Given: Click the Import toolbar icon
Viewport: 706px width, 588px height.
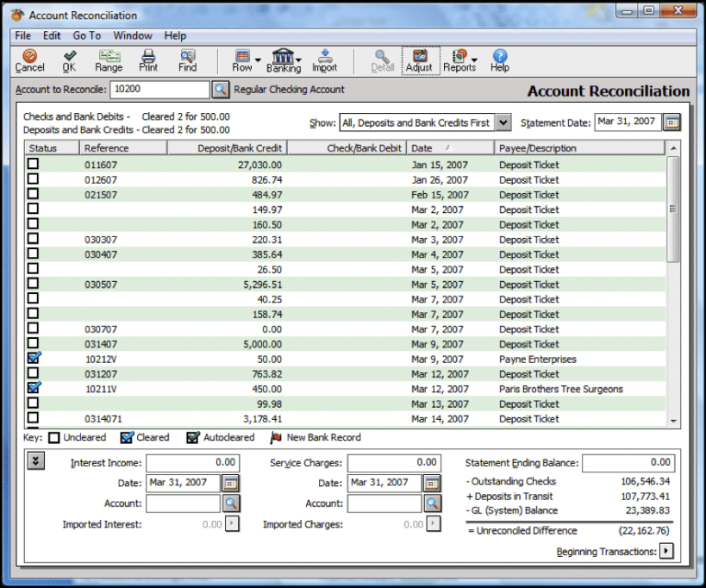Looking at the screenshot, I should tap(325, 60).
